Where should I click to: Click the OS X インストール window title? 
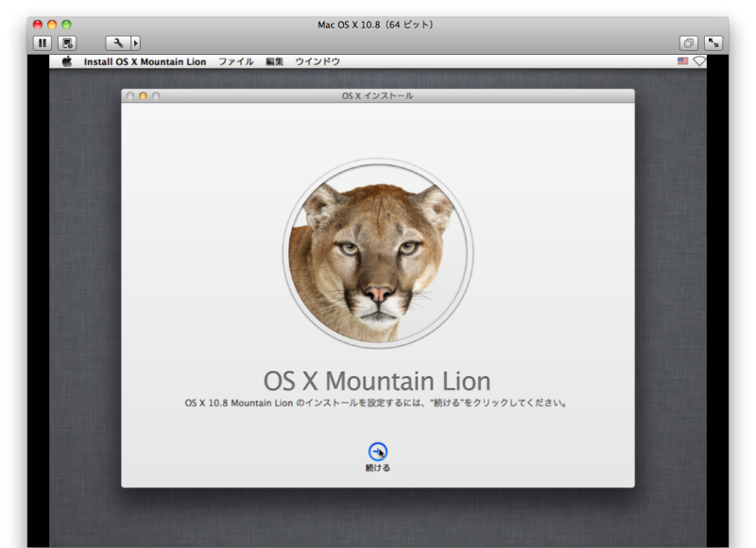[377, 96]
